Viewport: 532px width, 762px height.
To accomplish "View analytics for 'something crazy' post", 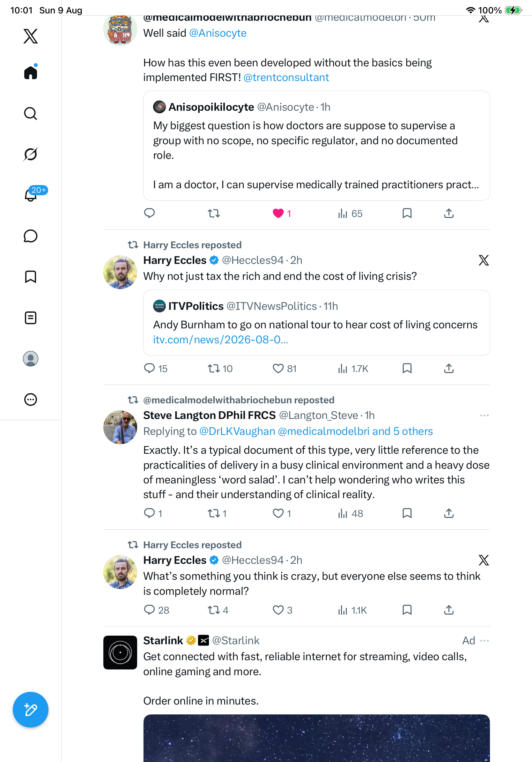I will tap(352, 610).
